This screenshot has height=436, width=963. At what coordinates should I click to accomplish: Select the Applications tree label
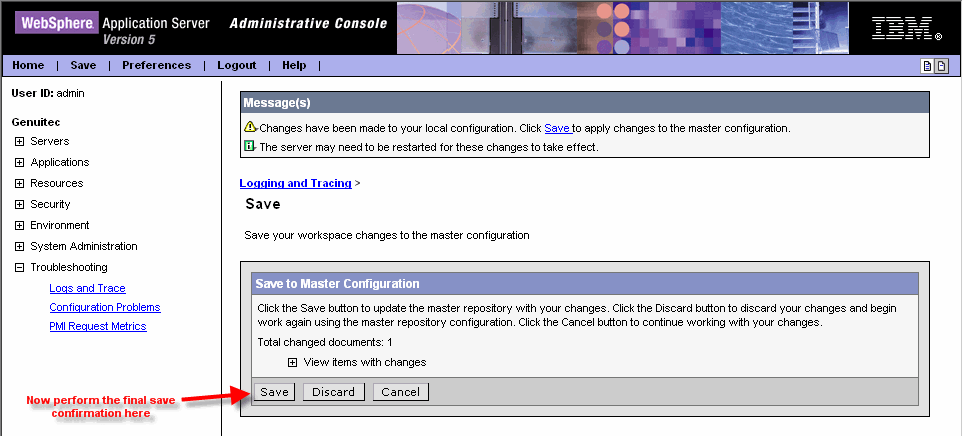(x=60, y=162)
